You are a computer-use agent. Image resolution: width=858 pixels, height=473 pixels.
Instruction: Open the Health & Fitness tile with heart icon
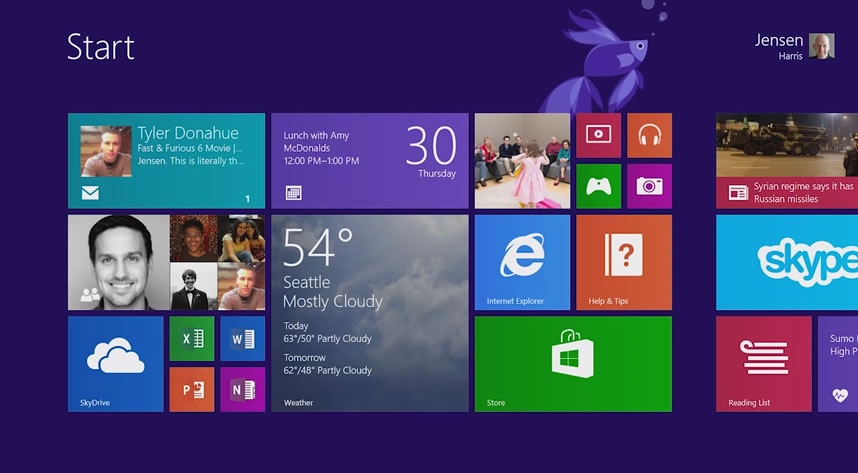[x=838, y=364]
